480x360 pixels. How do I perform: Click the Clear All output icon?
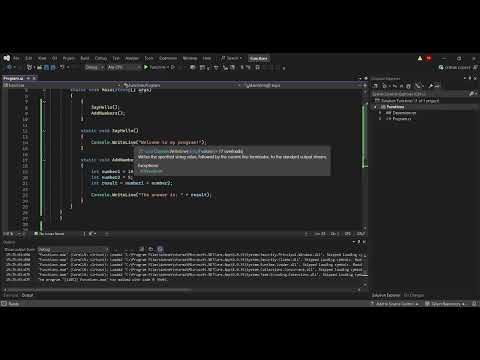[x=141, y=249]
